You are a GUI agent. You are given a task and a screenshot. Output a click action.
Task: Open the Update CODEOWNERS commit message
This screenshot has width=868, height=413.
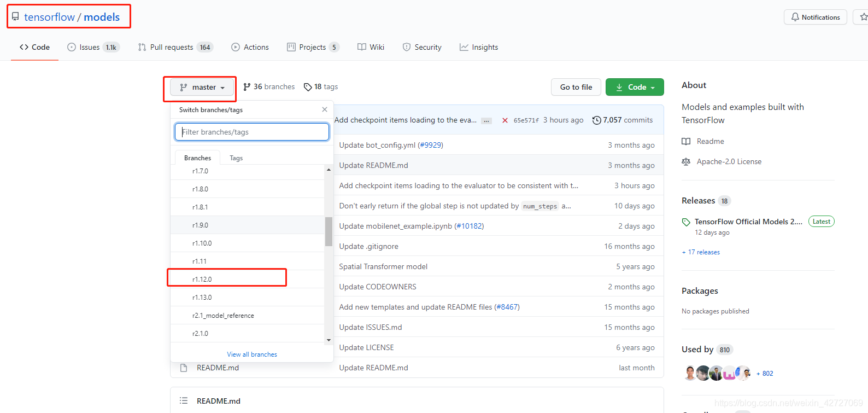[378, 287]
